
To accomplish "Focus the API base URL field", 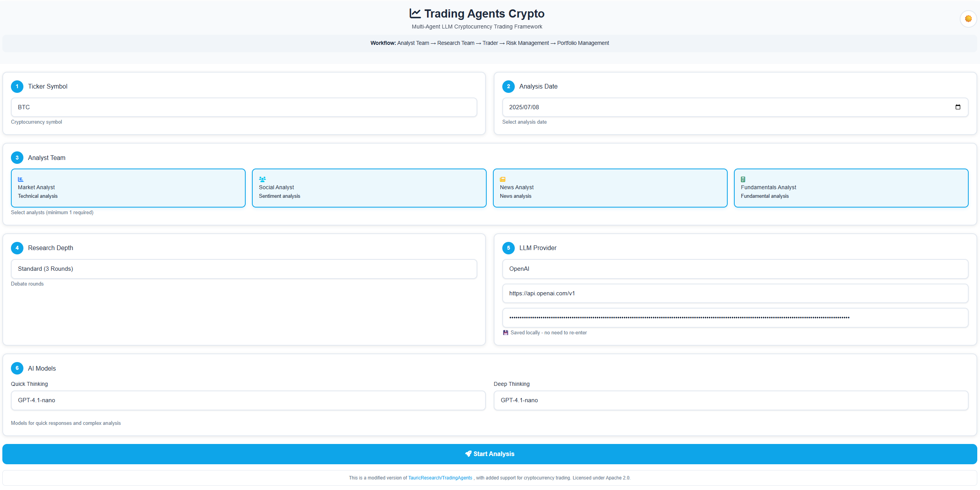I will pos(735,293).
